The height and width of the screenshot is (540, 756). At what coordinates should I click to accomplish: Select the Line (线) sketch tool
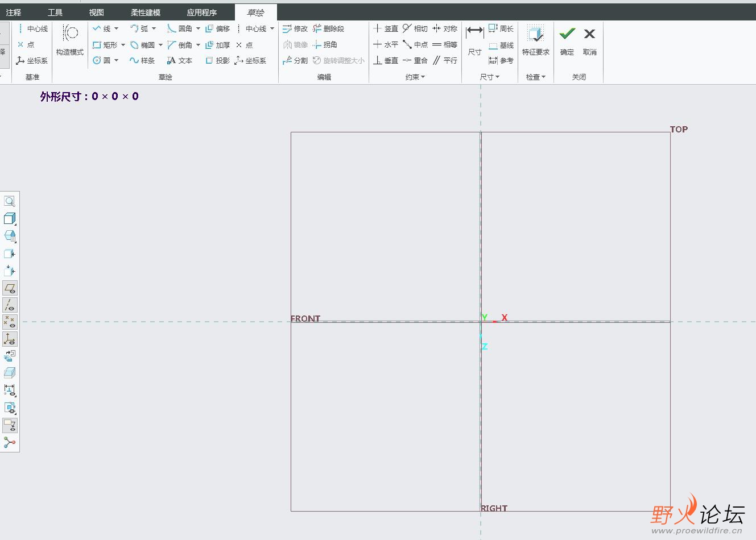coord(102,28)
